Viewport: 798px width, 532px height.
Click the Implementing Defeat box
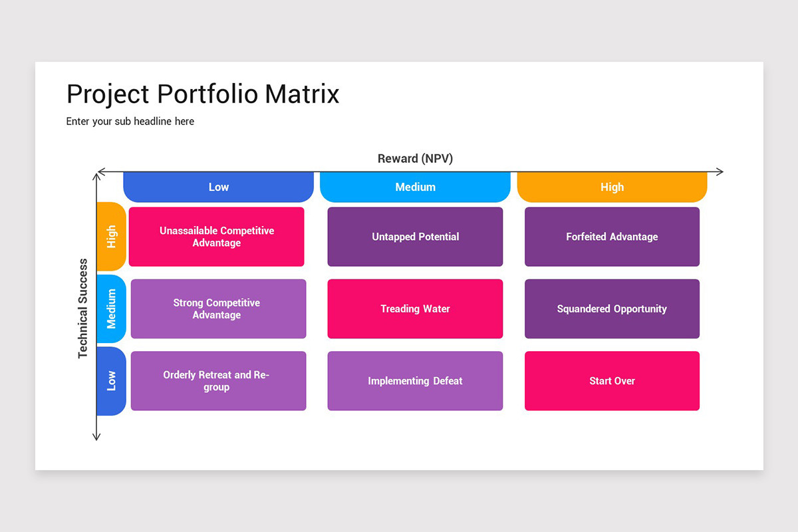coord(415,381)
